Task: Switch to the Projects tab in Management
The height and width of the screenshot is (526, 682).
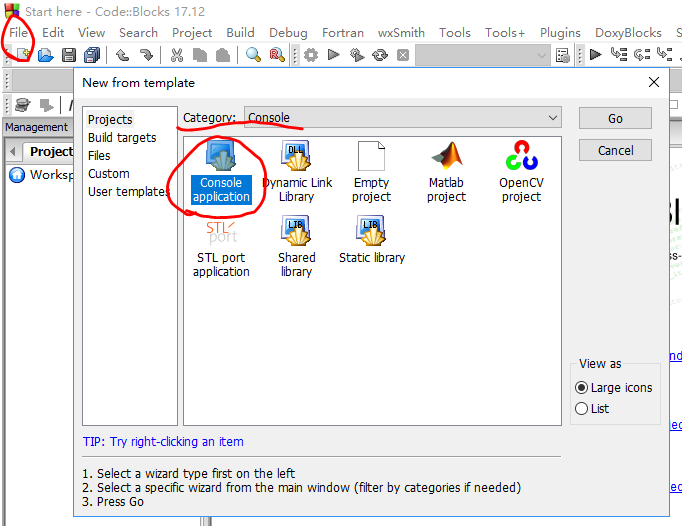Action: coord(49,151)
